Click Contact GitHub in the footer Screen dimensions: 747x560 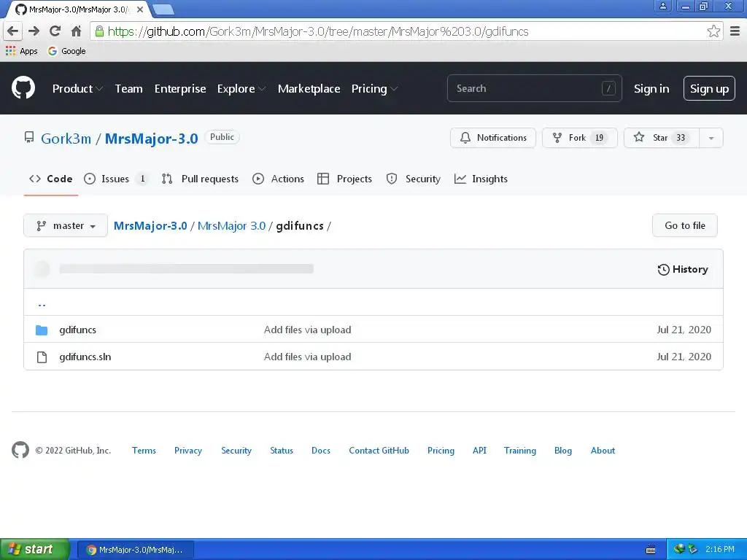379,451
